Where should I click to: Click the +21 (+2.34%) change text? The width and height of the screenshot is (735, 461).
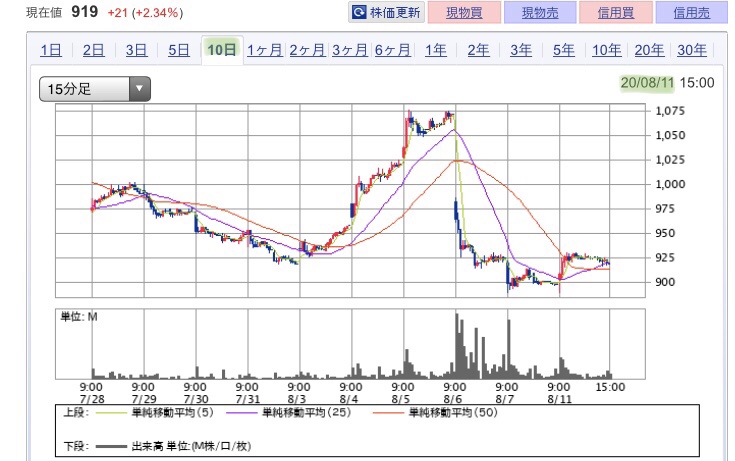145,12
